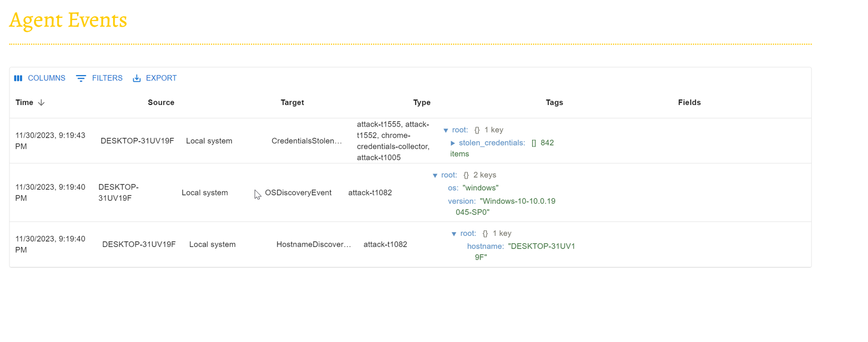The width and height of the screenshot is (868, 342).
Task: Select the truncated CredentialsStolen event cell
Action: (x=307, y=141)
